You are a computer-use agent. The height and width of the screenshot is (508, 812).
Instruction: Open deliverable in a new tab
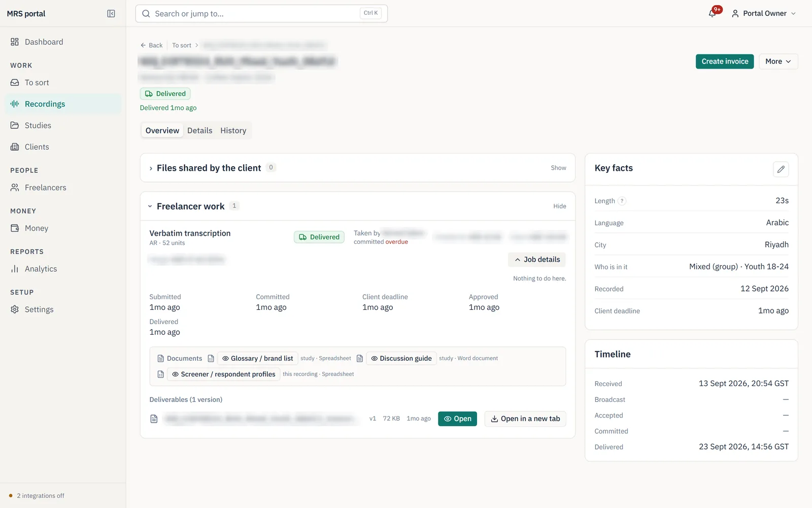tap(525, 419)
